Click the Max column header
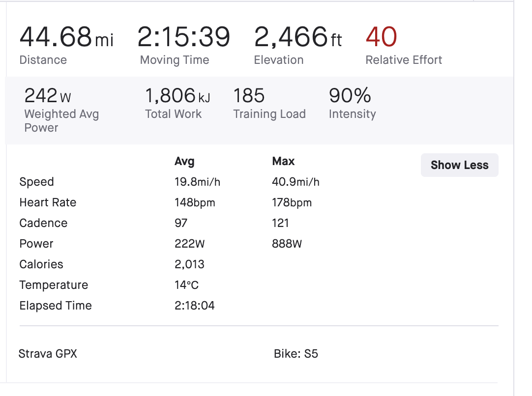 [x=283, y=161]
